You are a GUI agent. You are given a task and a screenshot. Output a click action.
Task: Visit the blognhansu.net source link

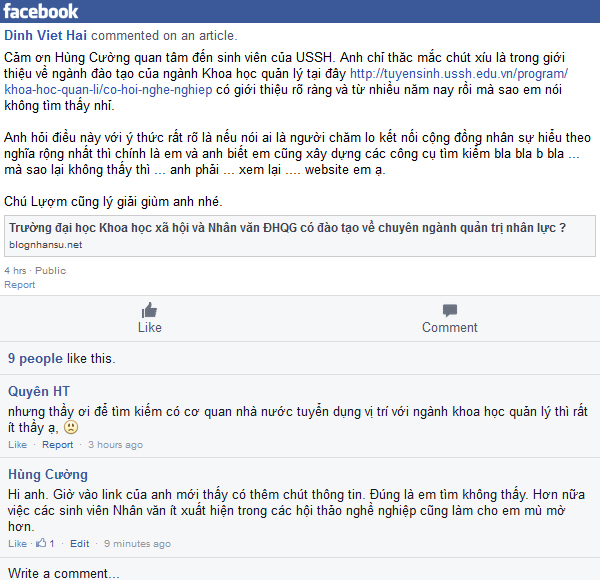tap(46, 245)
